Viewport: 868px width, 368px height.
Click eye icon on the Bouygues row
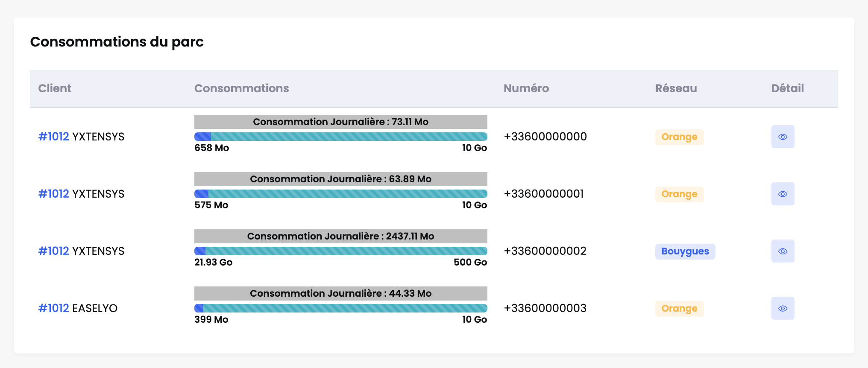coord(783,251)
